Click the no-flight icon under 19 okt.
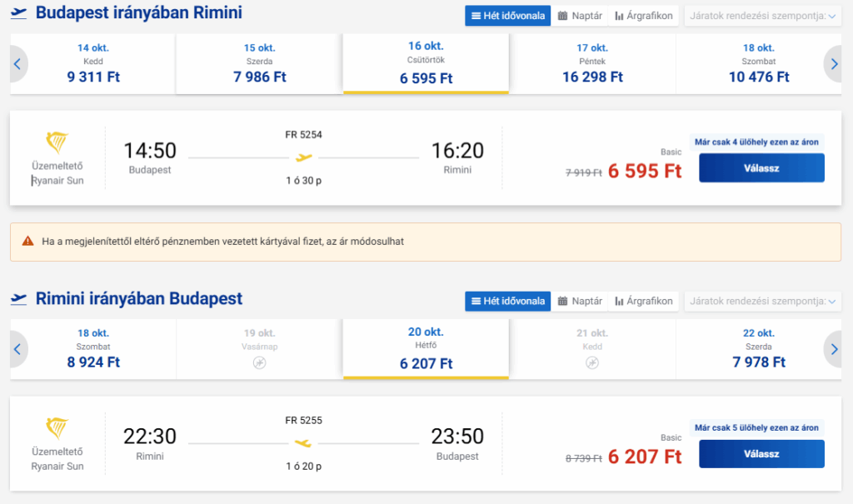This screenshot has width=853, height=504. click(x=259, y=363)
